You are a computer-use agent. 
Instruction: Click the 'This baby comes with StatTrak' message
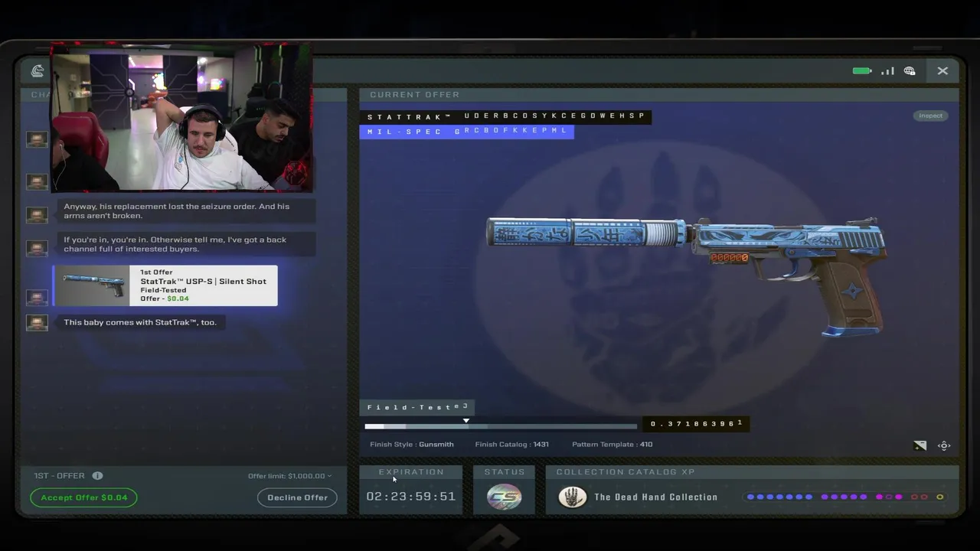pyautogui.click(x=141, y=322)
